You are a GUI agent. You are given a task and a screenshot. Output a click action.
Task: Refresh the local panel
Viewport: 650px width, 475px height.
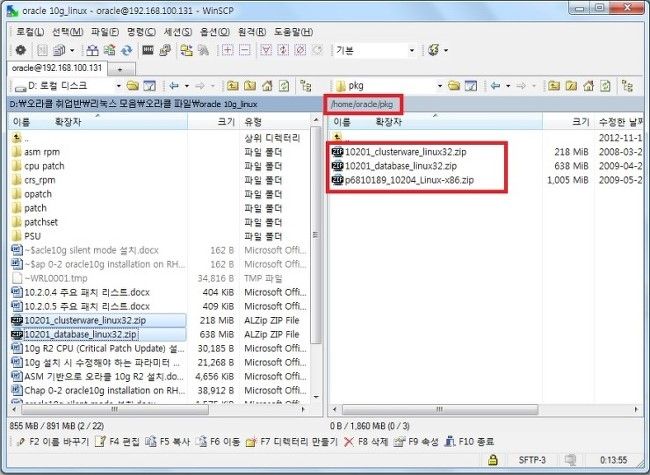284,86
